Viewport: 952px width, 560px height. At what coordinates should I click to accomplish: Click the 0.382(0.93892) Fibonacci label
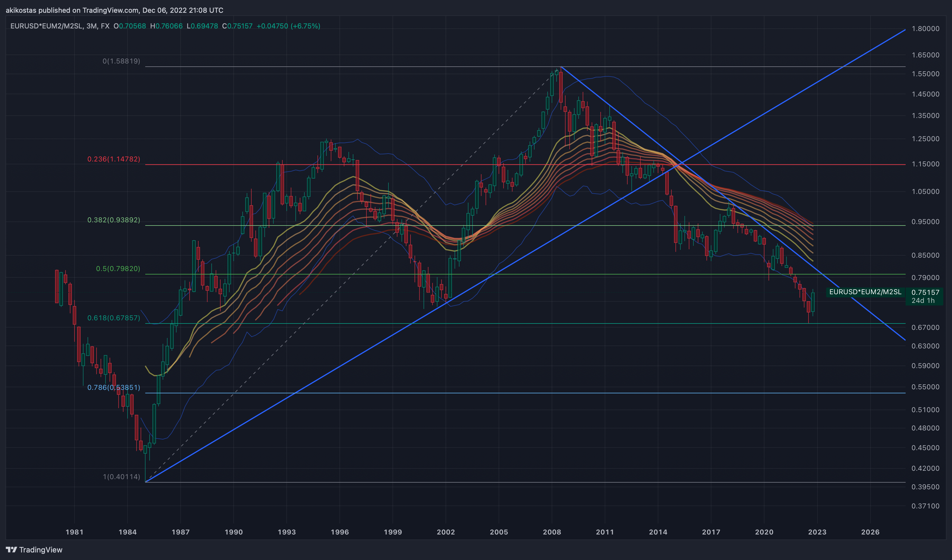click(114, 220)
